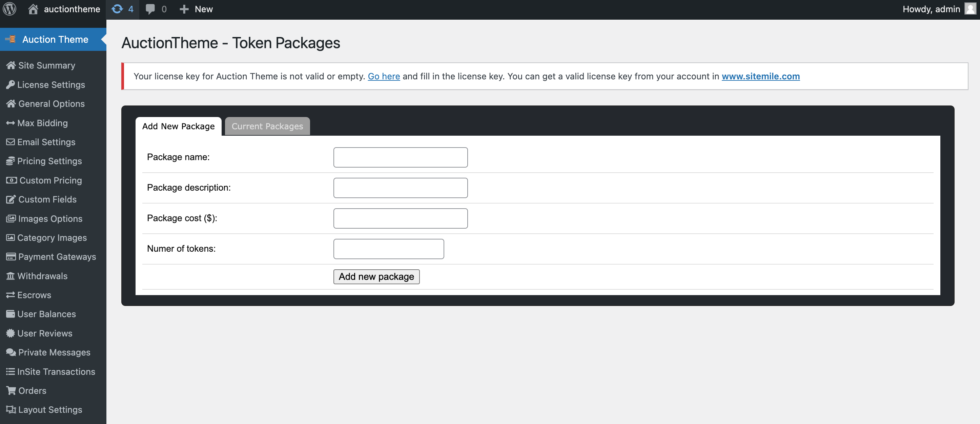Viewport: 980px width, 424px height.
Task: Click the Add new package button
Action: pyautogui.click(x=376, y=276)
